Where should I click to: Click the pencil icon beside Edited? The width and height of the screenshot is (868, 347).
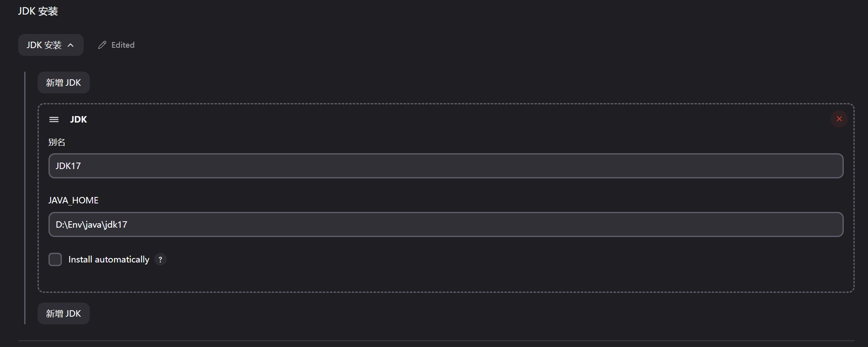[102, 45]
